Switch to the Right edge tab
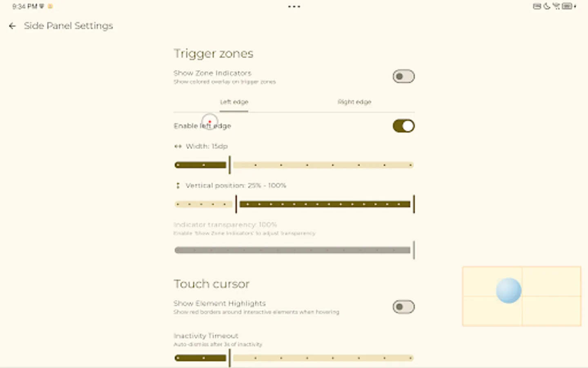The width and height of the screenshot is (588, 368). (x=354, y=102)
